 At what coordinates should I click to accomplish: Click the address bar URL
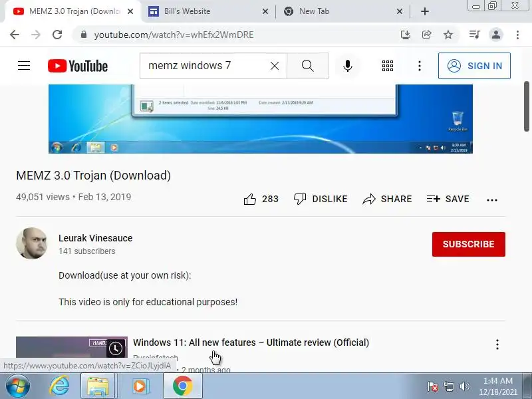pos(174,35)
